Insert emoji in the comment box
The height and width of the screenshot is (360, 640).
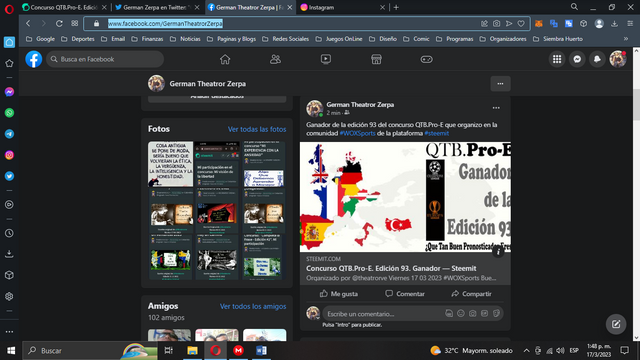point(460,313)
